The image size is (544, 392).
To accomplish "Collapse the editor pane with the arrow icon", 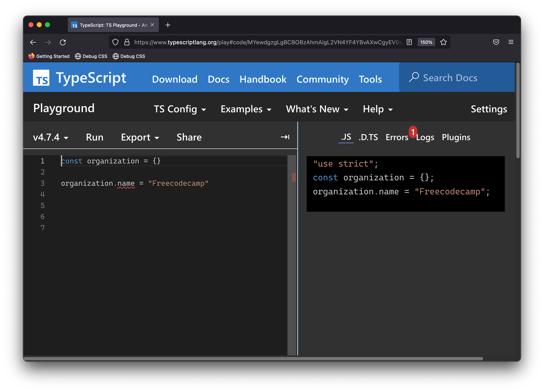I will coord(285,137).
